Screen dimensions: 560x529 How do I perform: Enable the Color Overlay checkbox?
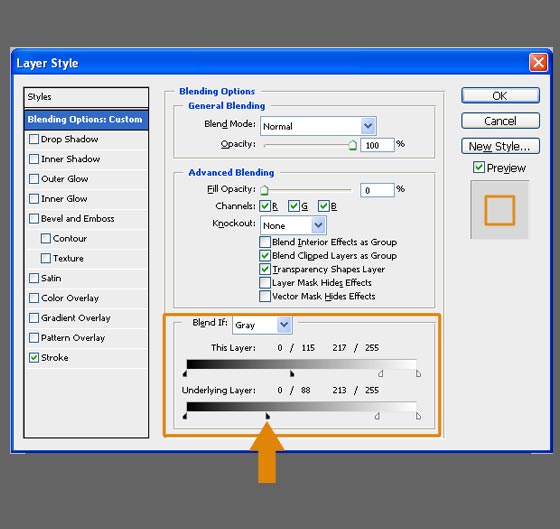pos(34,298)
